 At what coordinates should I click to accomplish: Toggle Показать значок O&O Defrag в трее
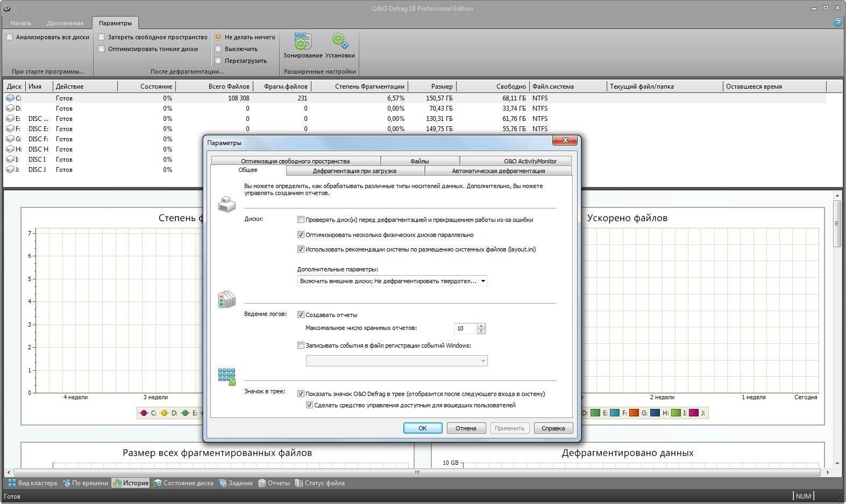click(x=301, y=394)
